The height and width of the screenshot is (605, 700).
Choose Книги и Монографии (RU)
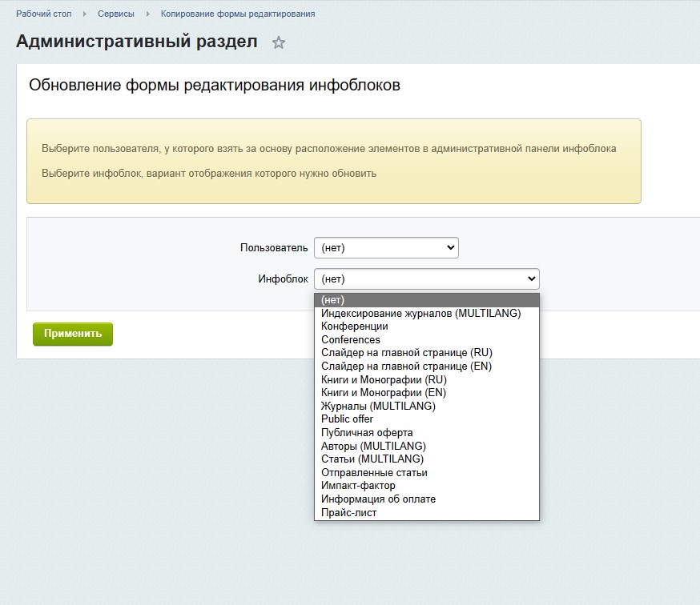pyautogui.click(x=427, y=379)
